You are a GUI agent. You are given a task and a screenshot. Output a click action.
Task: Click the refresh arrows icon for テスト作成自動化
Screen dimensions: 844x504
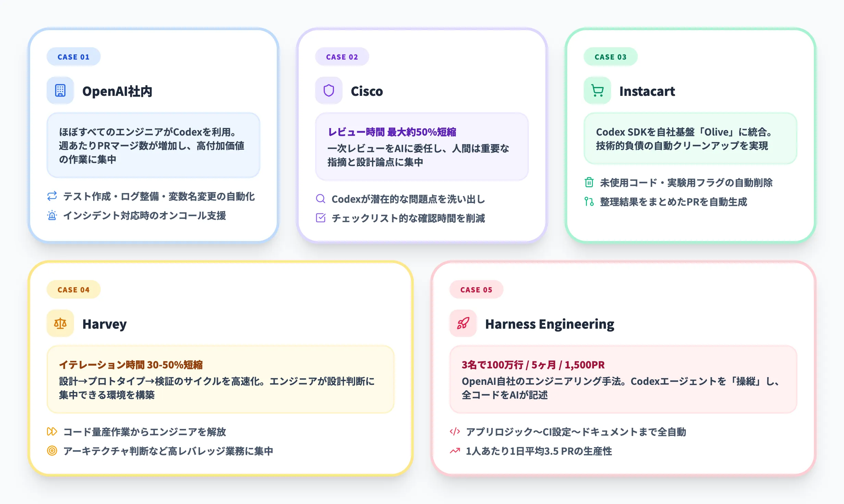(52, 197)
